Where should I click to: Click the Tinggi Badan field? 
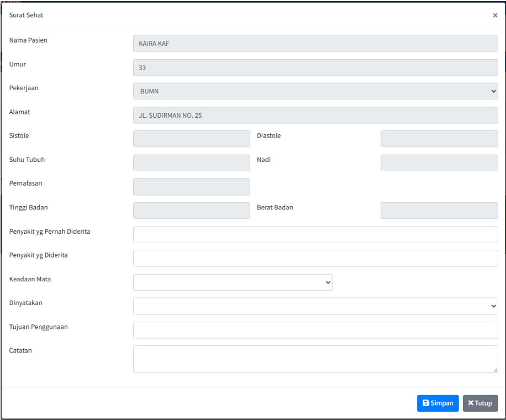tap(191, 211)
